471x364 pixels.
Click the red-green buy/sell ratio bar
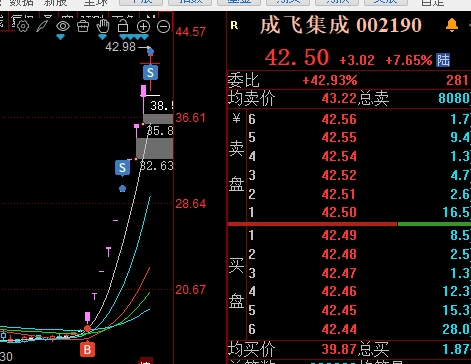coord(349,224)
